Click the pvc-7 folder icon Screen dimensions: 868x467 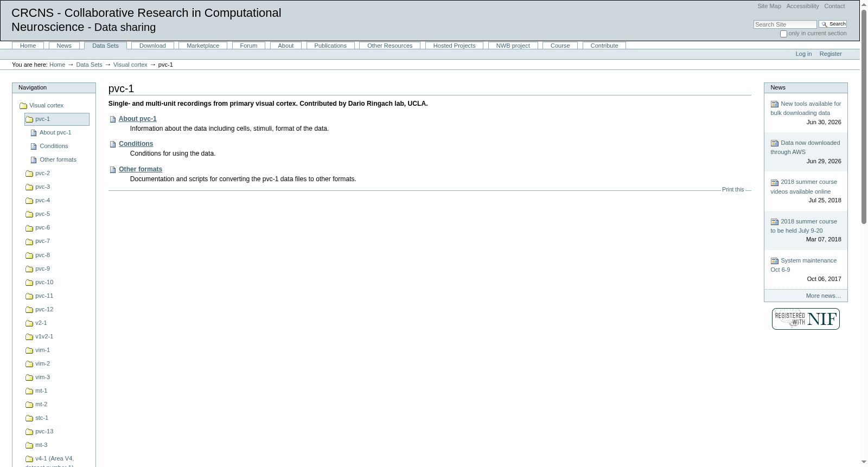point(29,241)
